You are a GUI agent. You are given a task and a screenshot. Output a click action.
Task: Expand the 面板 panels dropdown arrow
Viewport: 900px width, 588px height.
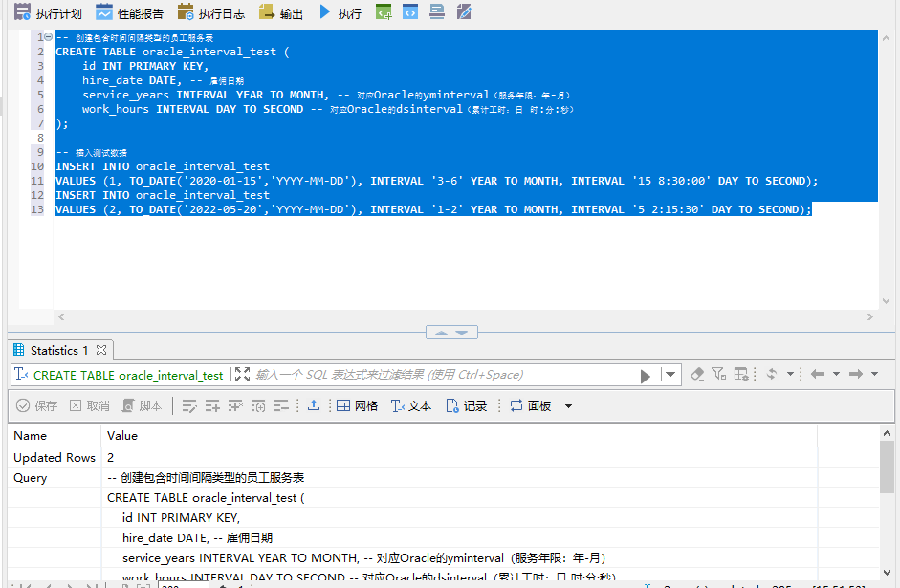[x=568, y=406]
